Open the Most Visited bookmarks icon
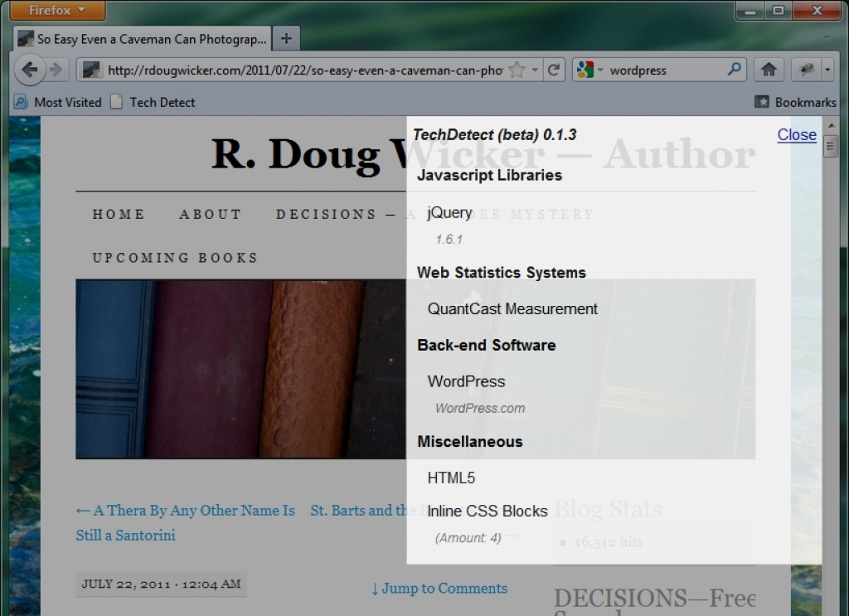 21,102
